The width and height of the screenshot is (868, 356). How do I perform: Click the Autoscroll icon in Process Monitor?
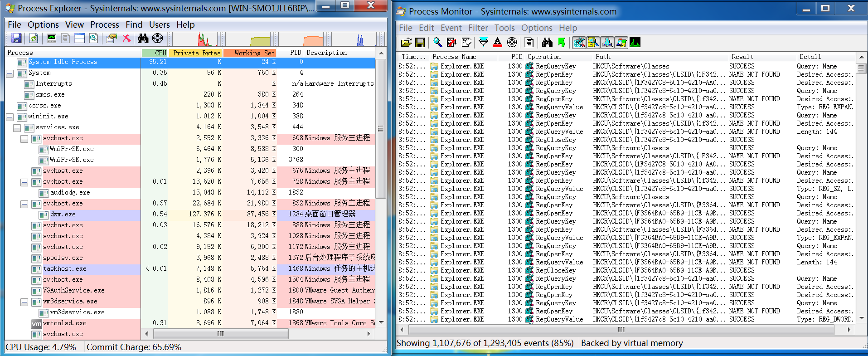pyautogui.click(x=451, y=43)
